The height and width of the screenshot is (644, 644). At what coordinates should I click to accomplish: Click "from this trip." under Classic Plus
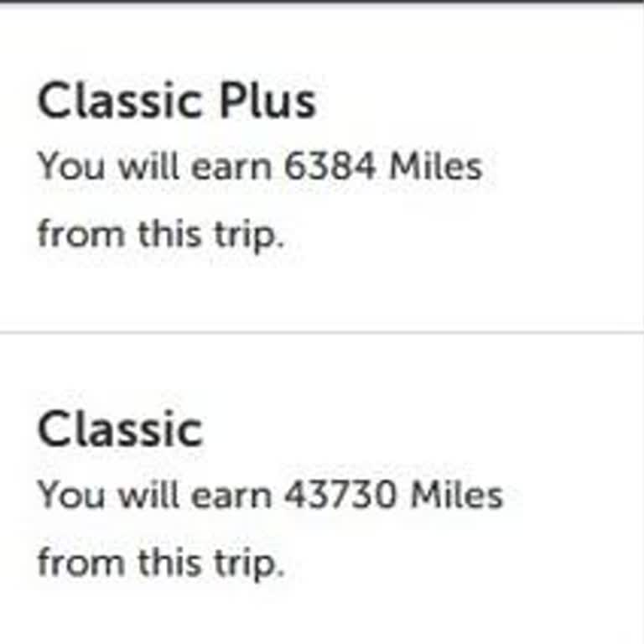(161, 234)
